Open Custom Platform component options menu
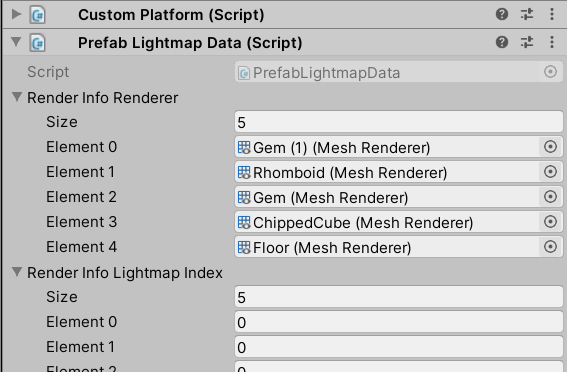Viewport: 567px width, 372px height. [x=552, y=14]
